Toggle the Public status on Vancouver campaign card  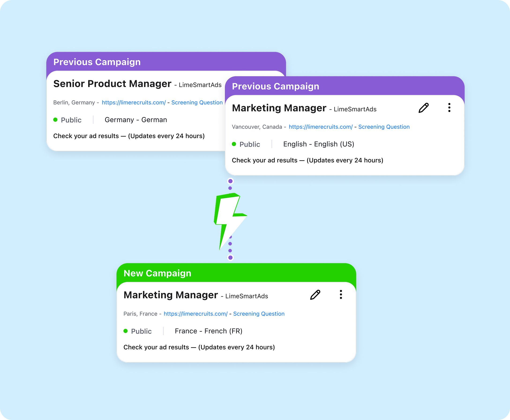[x=246, y=144]
